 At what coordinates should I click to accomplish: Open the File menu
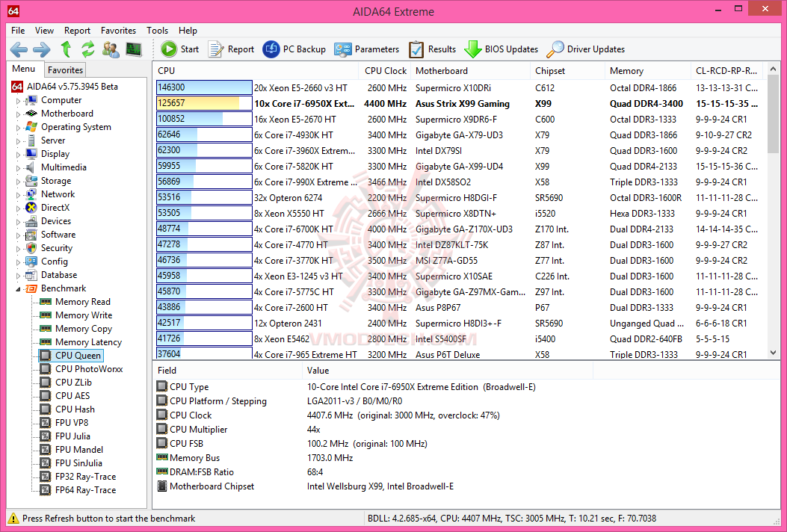pyautogui.click(x=18, y=31)
